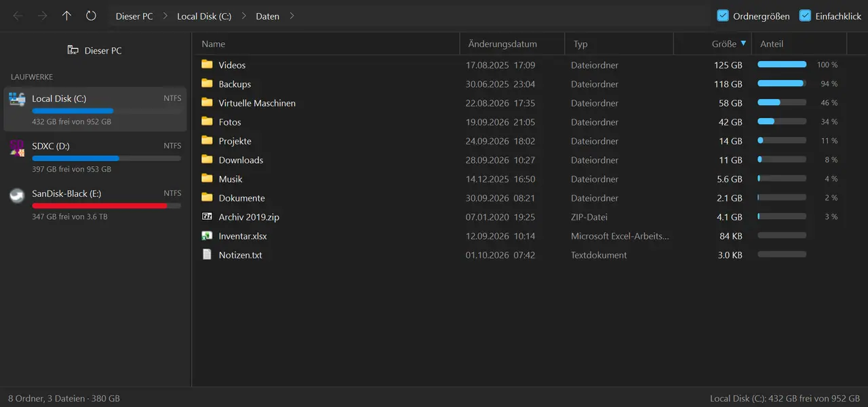Go up one folder level

pyautogui.click(x=66, y=16)
